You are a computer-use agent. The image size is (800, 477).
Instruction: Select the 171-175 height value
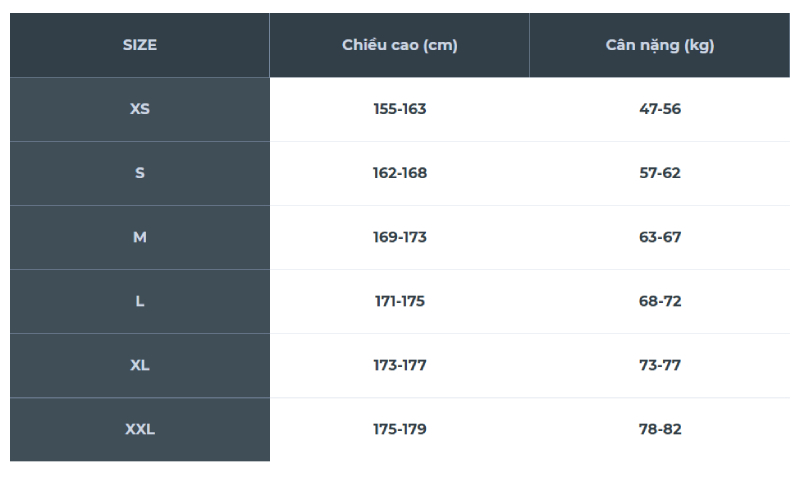click(x=399, y=302)
